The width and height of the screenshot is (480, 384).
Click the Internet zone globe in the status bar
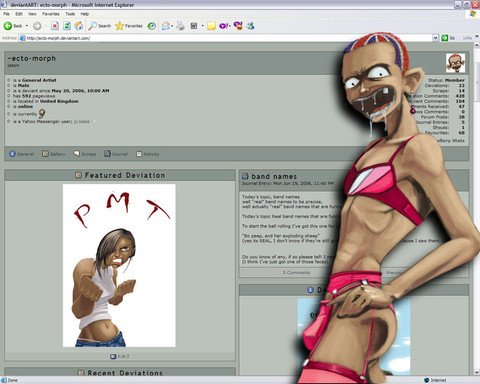coord(426,380)
